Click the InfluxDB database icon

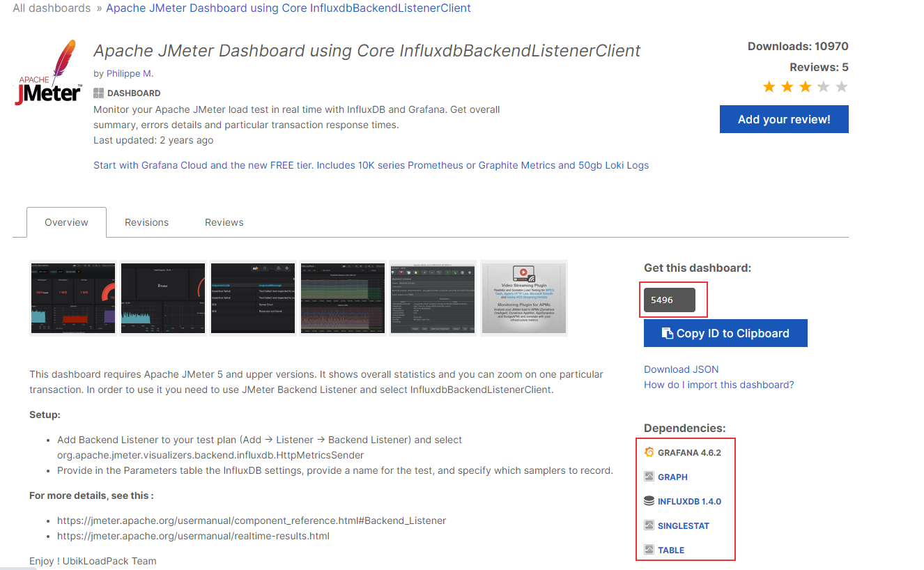(649, 501)
